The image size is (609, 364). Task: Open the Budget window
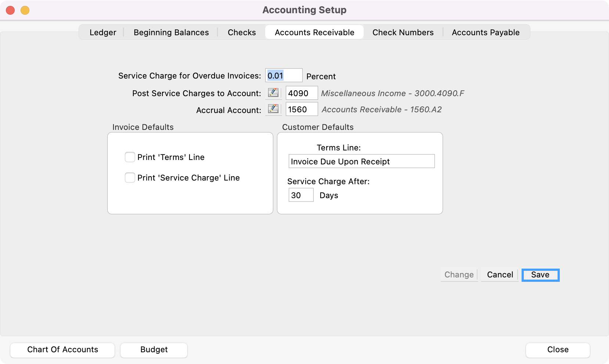pyautogui.click(x=154, y=350)
